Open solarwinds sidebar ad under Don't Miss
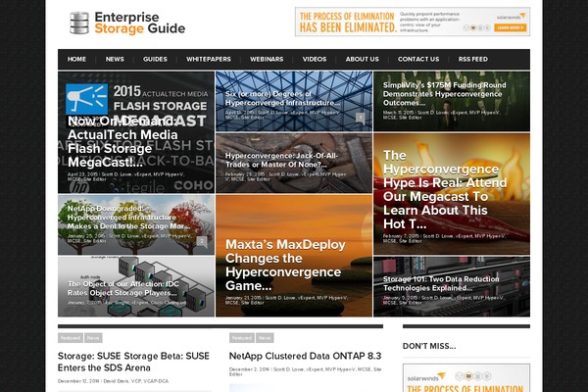The width and height of the screenshot is (588, 392). tap(466, 378)
